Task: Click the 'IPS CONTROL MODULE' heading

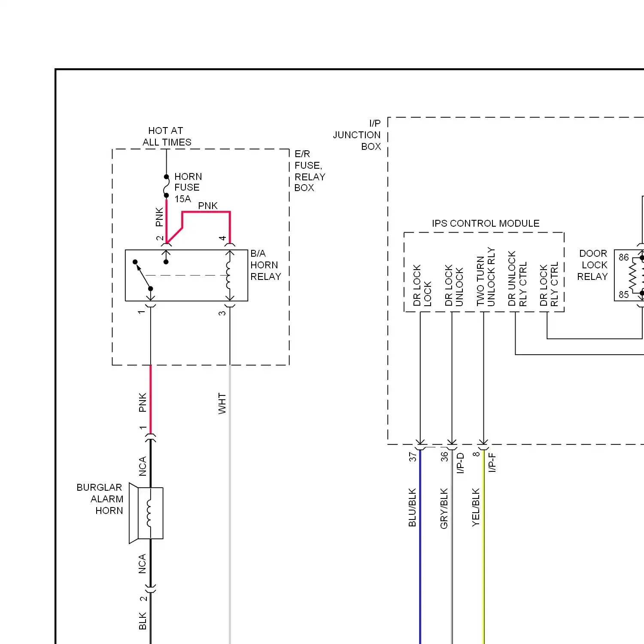Action: [486, 223]
